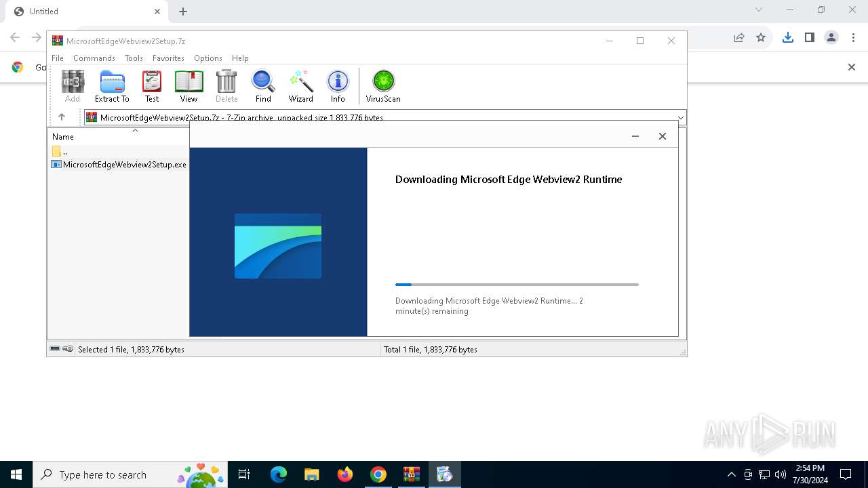
Task: Open taskbar clock and date
Action: tap(810, 474)
